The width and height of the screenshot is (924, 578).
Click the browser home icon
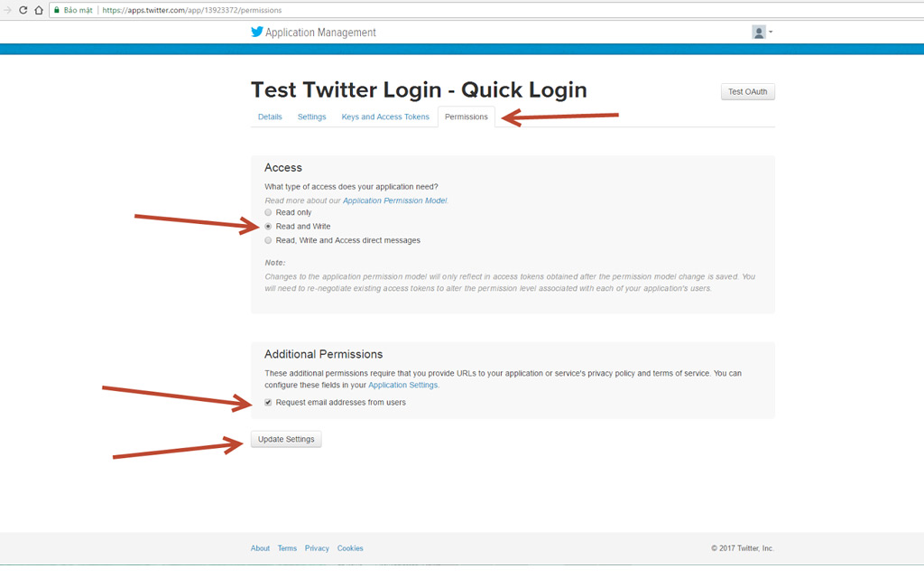click(x=39, y=10)
